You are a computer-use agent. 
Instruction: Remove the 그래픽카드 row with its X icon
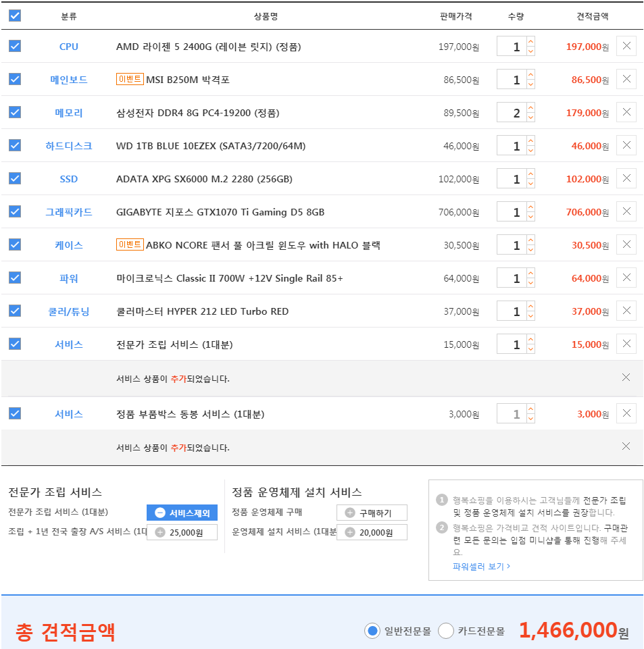click(626, 211)
